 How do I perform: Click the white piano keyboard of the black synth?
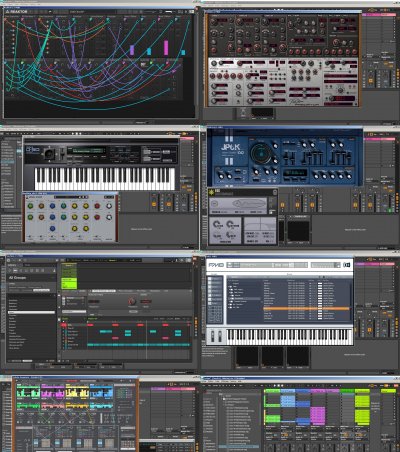point(105,179)
